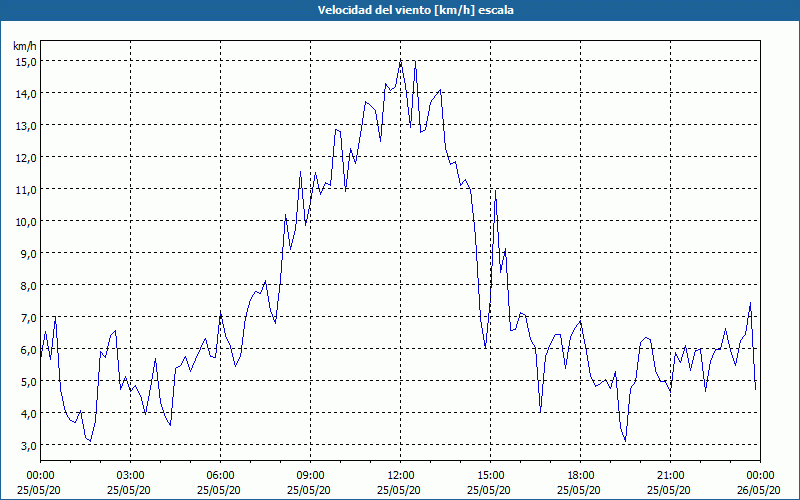
Task: Click the 11,0 y-axis value
Action: coord(26,190)
